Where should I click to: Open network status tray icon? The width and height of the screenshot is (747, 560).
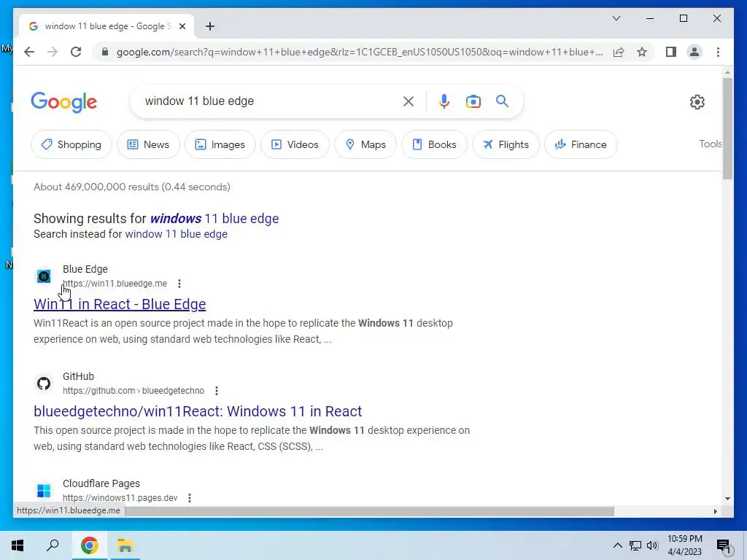point(635,545)
